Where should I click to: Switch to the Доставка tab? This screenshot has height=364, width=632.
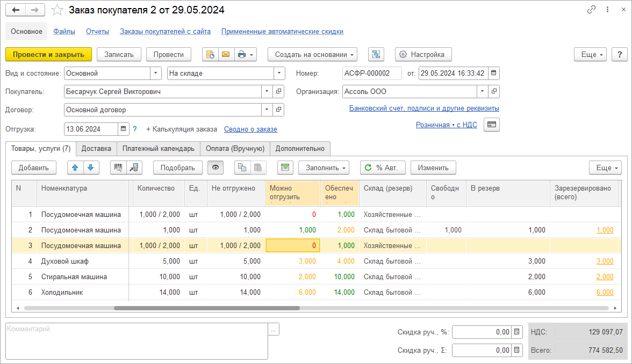96,148
